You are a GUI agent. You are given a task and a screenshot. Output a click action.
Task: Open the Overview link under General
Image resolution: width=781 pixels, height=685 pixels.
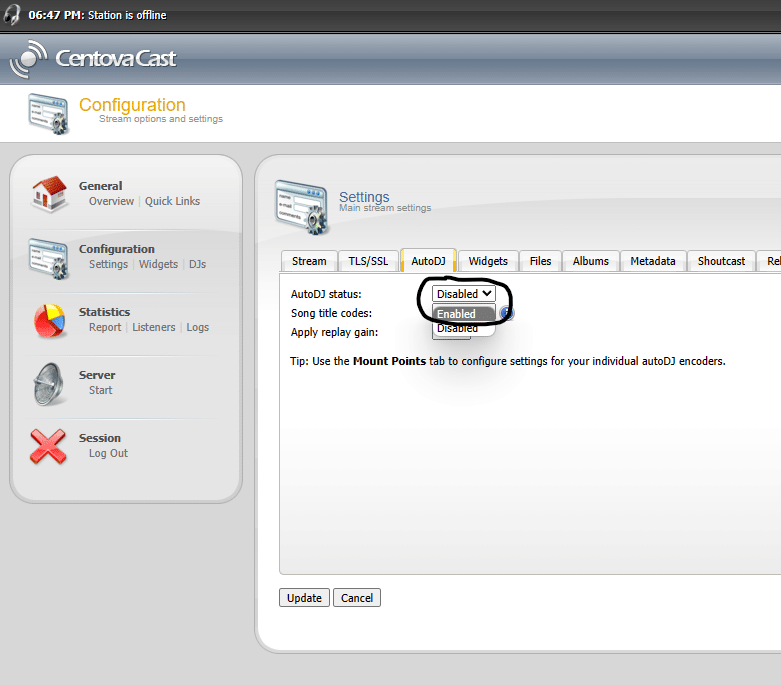pyautogui.click(x=112, y=201)
